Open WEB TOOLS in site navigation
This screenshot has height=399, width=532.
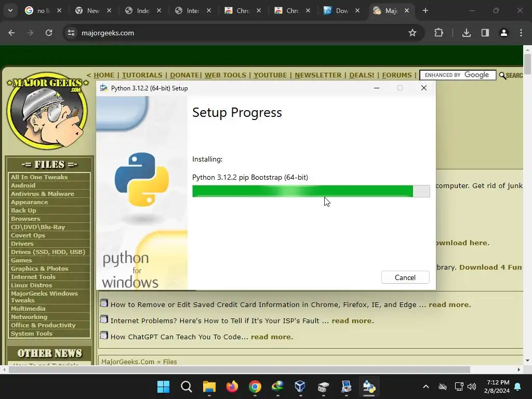(x=225, y=75)
